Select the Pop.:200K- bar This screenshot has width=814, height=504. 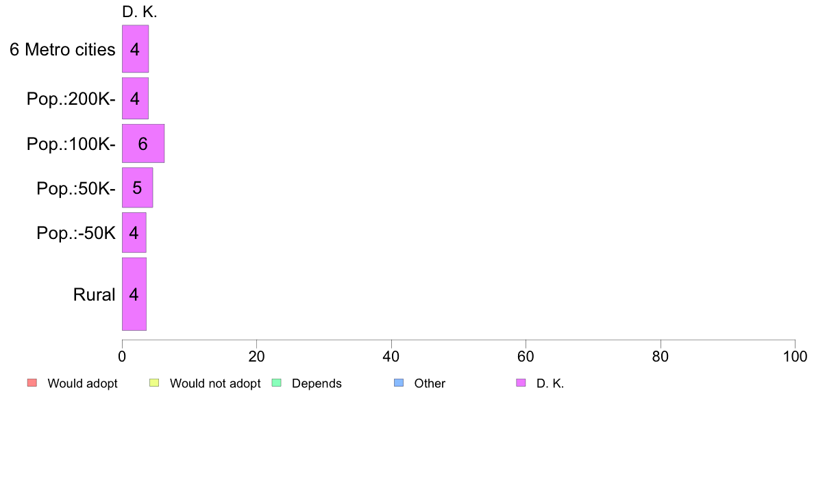(136, 98)
